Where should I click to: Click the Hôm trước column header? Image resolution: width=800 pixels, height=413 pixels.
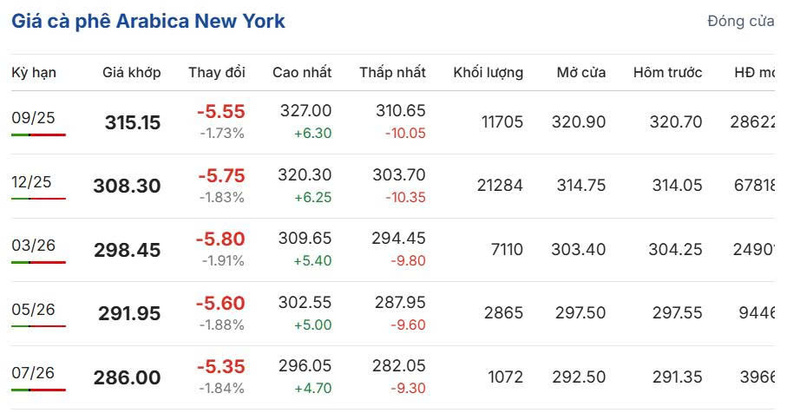(667, 73)
